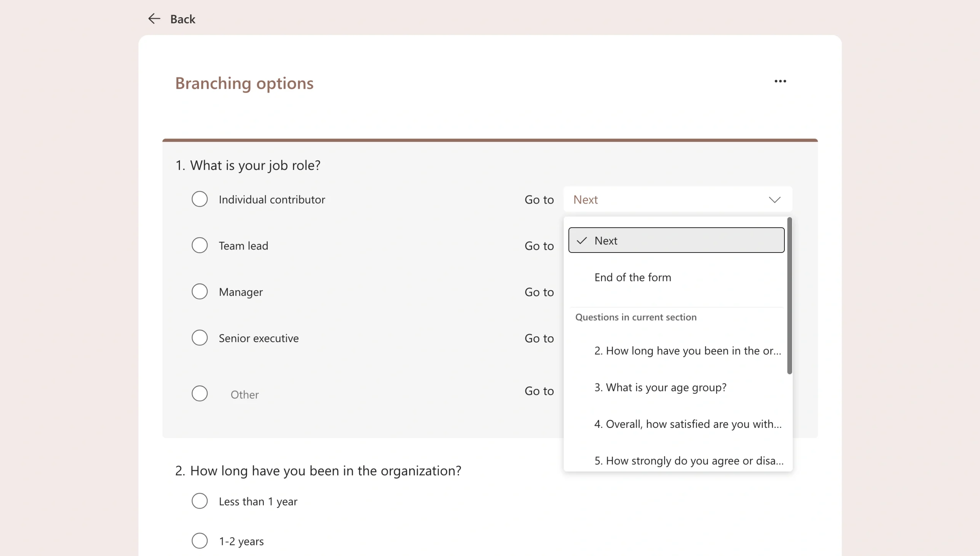The height and width of the screenshot is (556, 980).
Task: Click the Branching options heading
Action: coord(244,83)
